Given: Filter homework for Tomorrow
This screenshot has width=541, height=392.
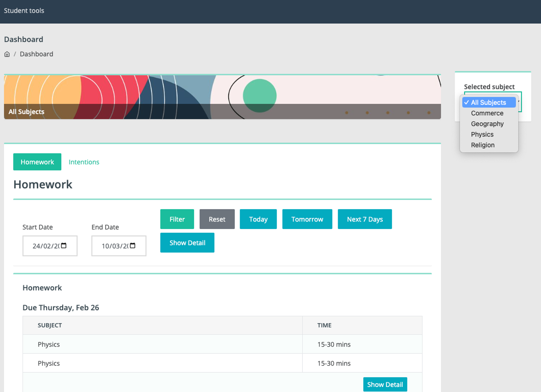Looking at the screenshot, I should [307, 219].
